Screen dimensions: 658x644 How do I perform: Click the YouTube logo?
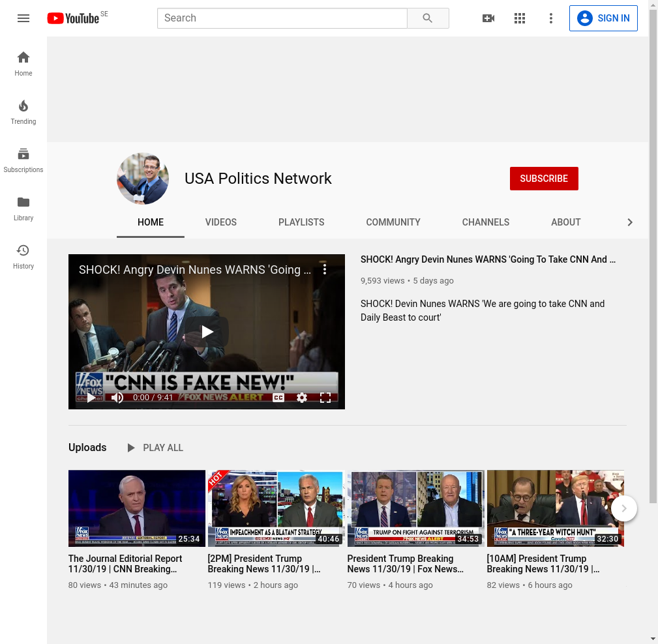coord(73,18)
